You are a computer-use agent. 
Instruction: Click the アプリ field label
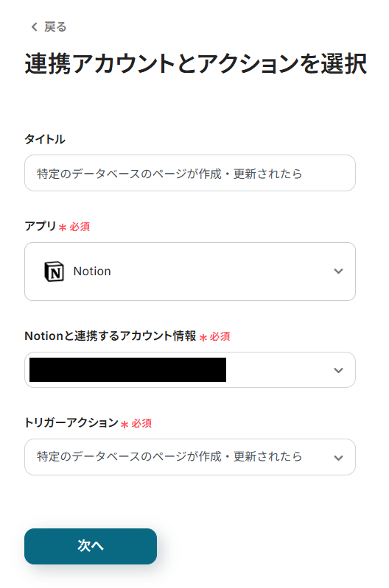click(x=41, y=226)
